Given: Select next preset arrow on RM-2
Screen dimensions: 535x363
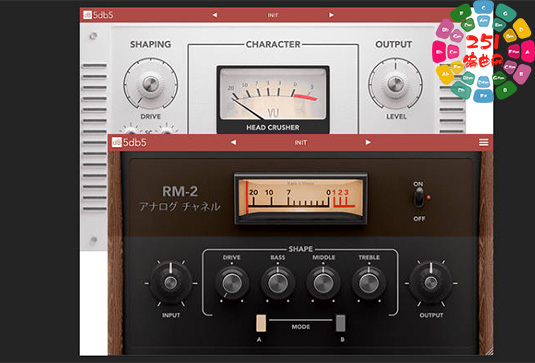Looking at the screenshot, I should (x=368, y=142).
